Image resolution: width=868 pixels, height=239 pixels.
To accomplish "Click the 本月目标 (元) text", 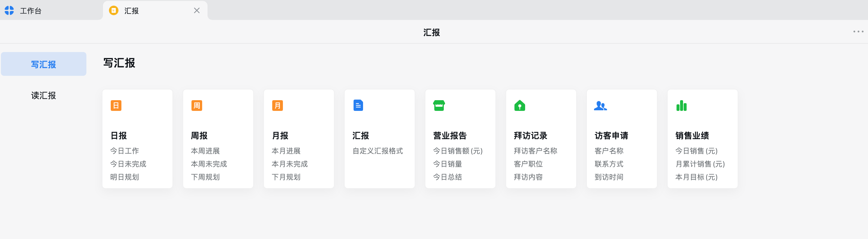I will click(x=696, y=177).
